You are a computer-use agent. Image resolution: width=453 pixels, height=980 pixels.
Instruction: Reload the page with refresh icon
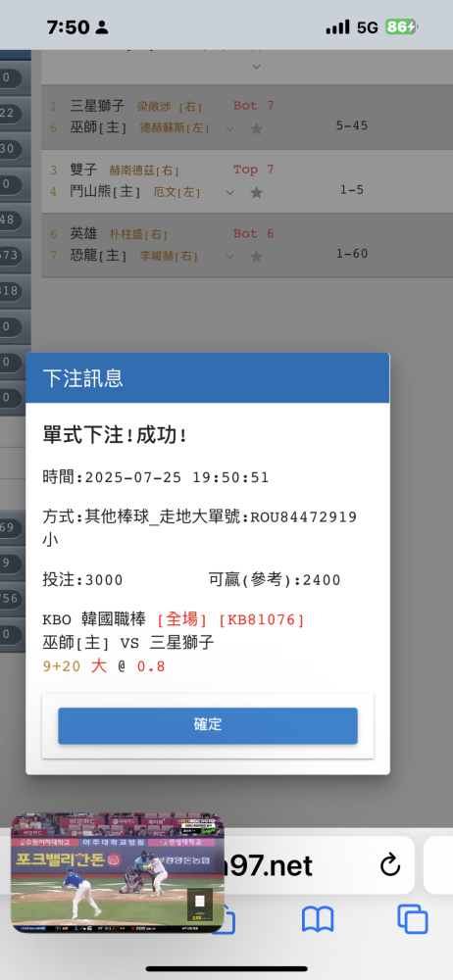click(390, 865)
